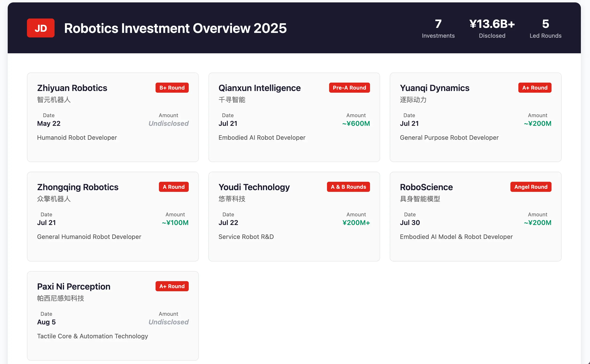
Task: Click Paxi Ni Perception's A+ Round badge
Action: (172, 286)
